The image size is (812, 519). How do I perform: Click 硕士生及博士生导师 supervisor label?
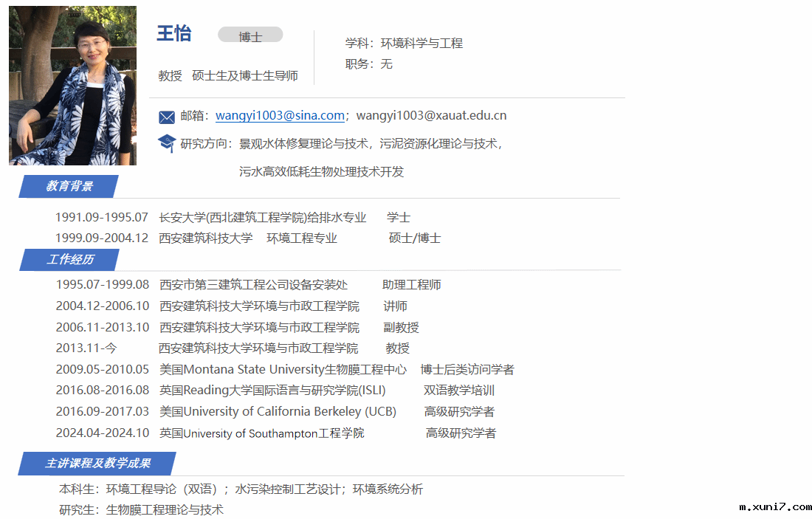coord(245,76)
